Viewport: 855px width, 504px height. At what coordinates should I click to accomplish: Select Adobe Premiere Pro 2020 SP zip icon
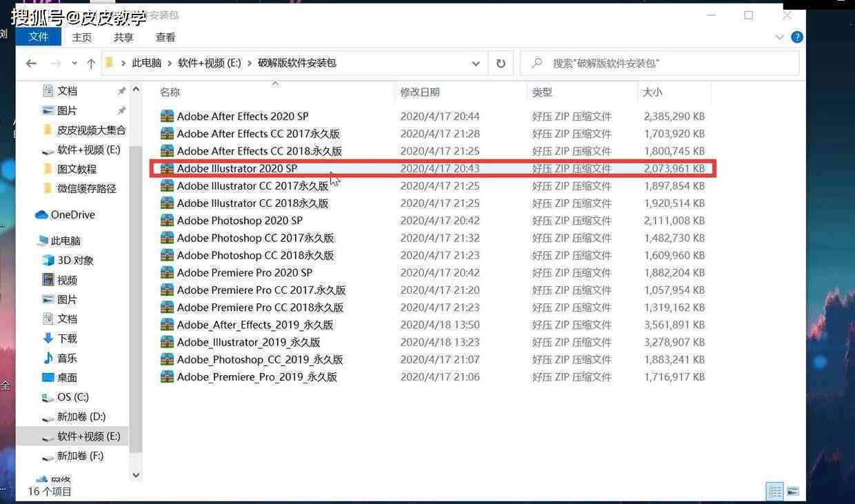(x=167, y=272)
